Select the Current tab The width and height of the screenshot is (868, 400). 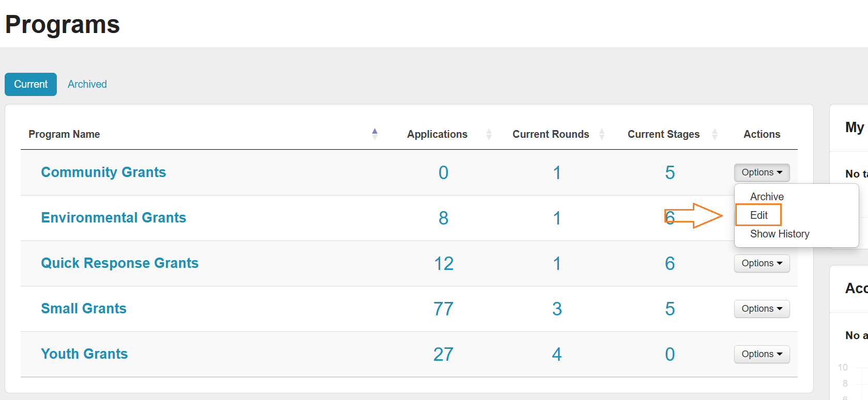[30, 84]
